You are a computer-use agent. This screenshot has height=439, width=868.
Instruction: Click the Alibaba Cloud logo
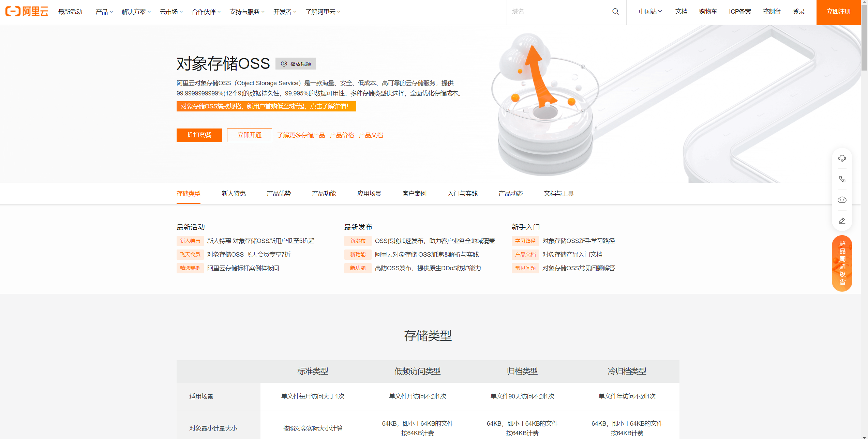[x=27, y=12]
